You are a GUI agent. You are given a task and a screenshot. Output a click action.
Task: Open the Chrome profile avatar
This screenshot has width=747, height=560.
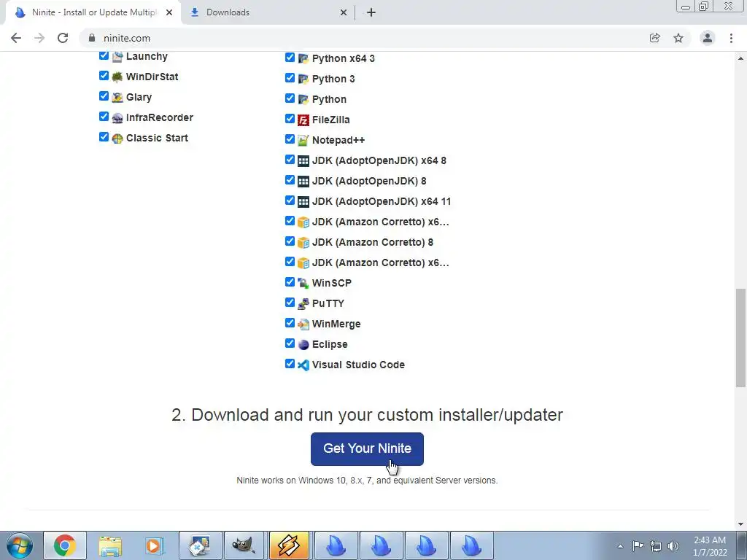708,38
